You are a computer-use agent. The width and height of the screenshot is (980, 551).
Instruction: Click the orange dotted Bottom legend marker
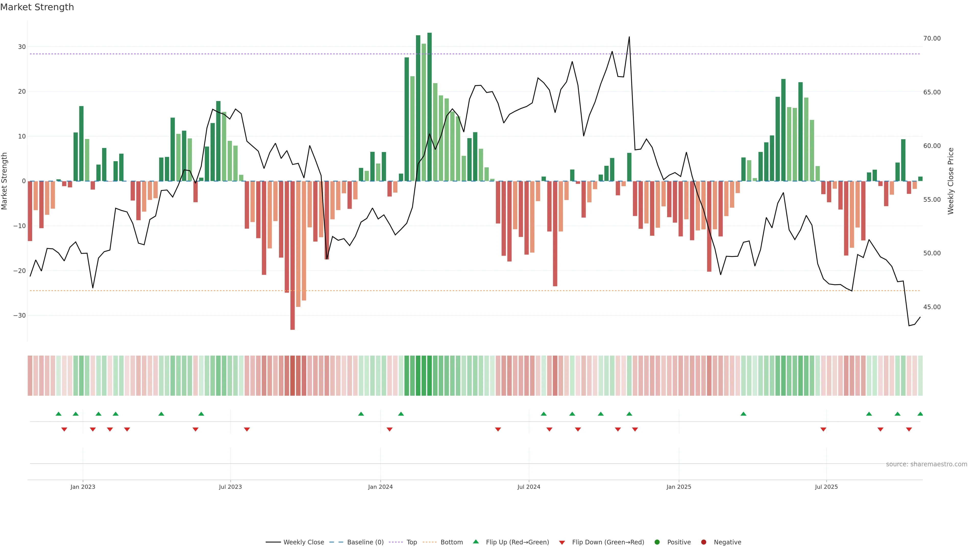430,542
